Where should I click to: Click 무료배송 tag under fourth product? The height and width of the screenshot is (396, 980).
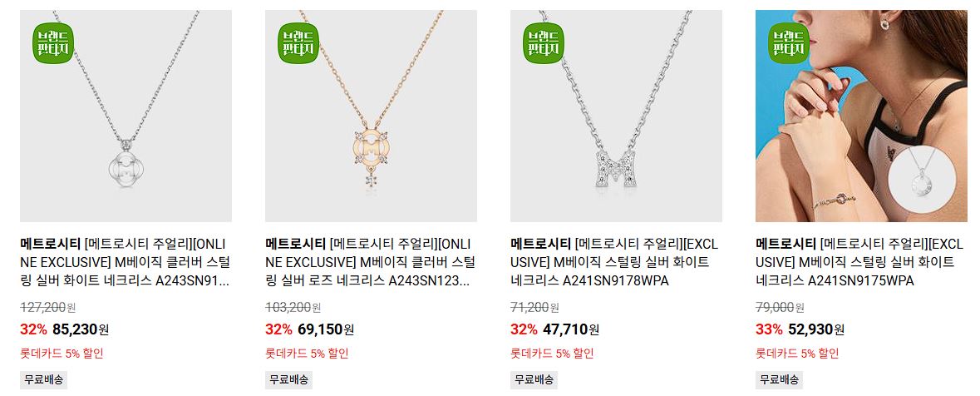pyautogui.click(x=780, y=379)
